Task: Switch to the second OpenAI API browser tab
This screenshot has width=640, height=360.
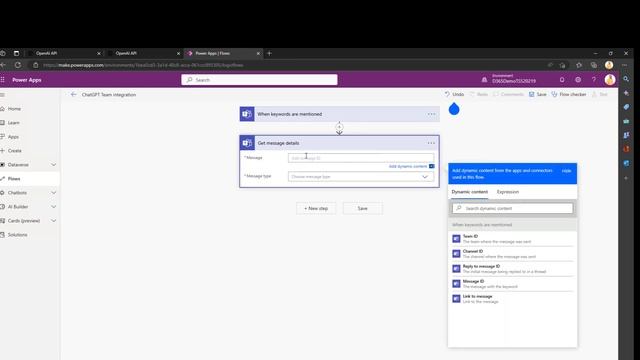Action: click(x=143, y=53)
